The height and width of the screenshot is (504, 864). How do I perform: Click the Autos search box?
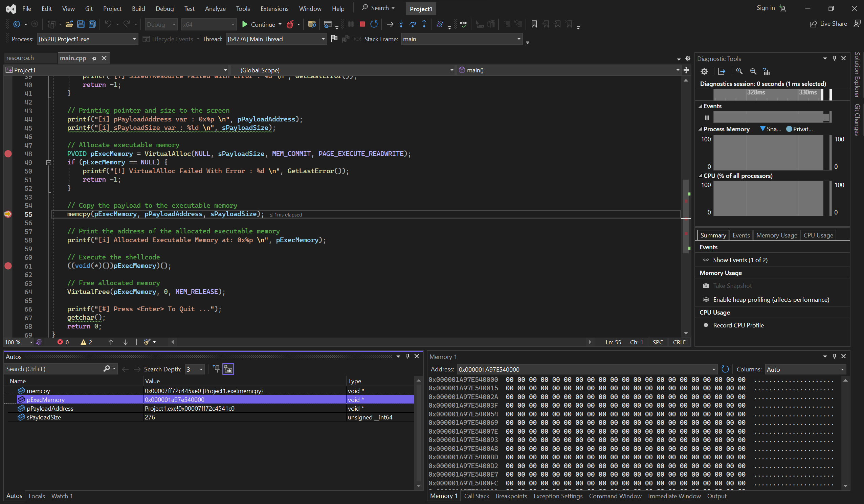tap(54, 369)
